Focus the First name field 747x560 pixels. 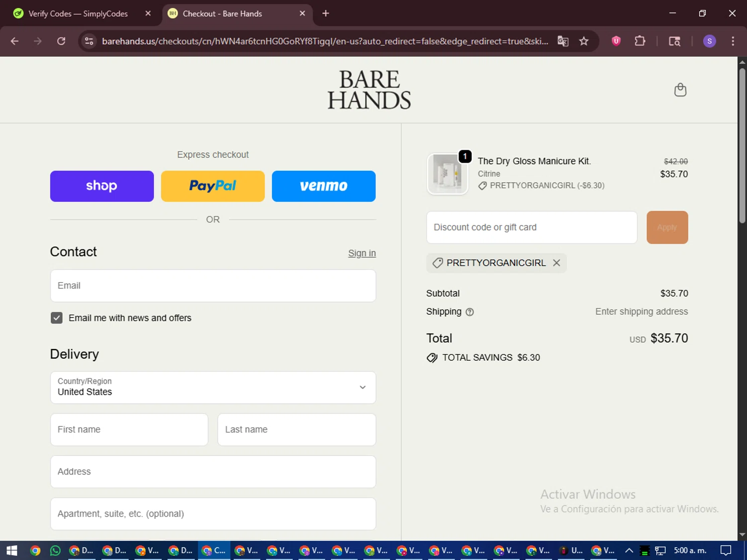(129, 430)
